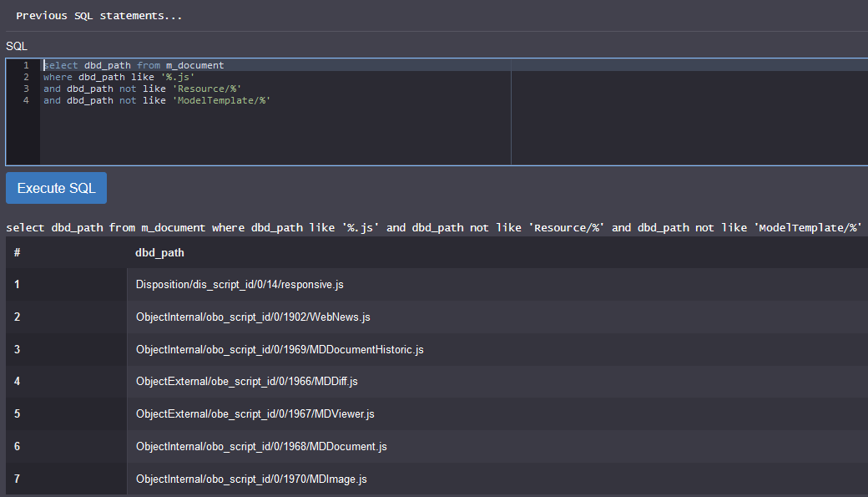The height and width of the screenshot is (497, 868).
Task: Click row number 5 in results table
Action: (x=18, y=414)
